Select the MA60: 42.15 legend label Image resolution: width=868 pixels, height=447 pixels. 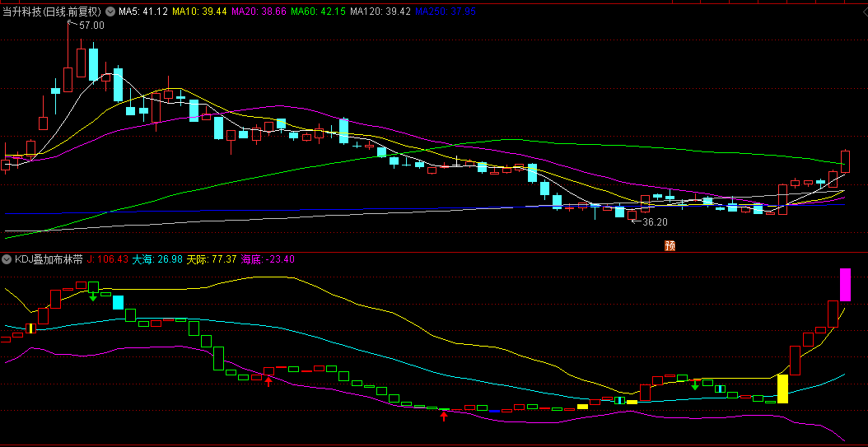319,11
